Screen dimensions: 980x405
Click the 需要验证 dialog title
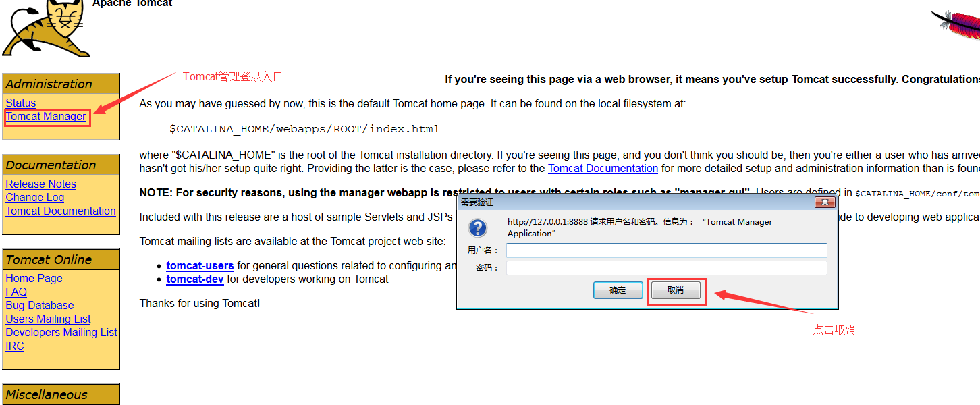click(x=477, y=202)
